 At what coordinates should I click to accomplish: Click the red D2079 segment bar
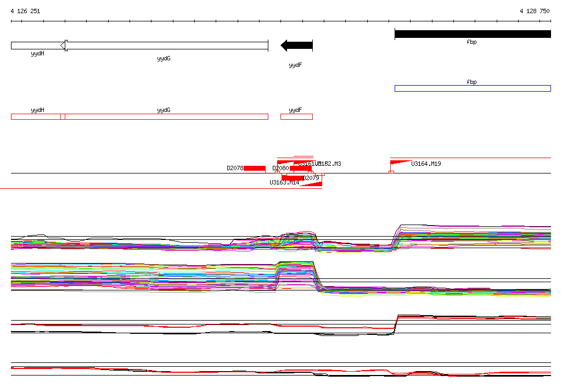pyautogui.click(x=292, y=178)
